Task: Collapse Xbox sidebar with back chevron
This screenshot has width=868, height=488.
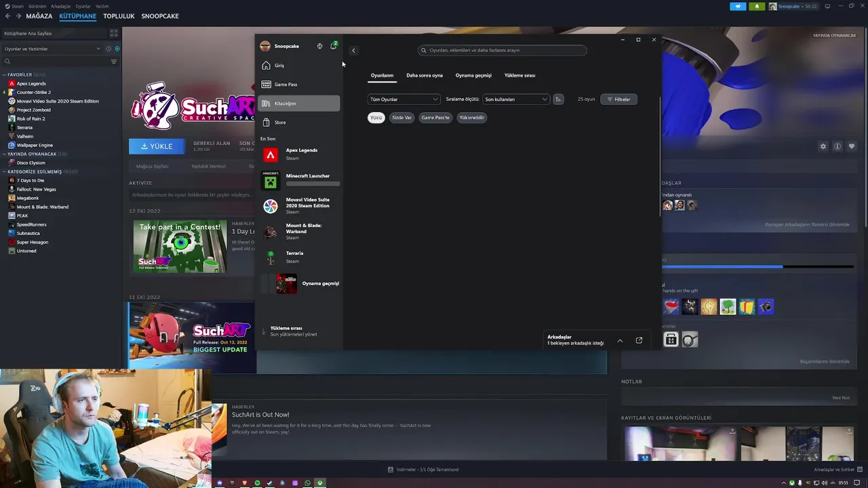Action: (x=353, y=50)
